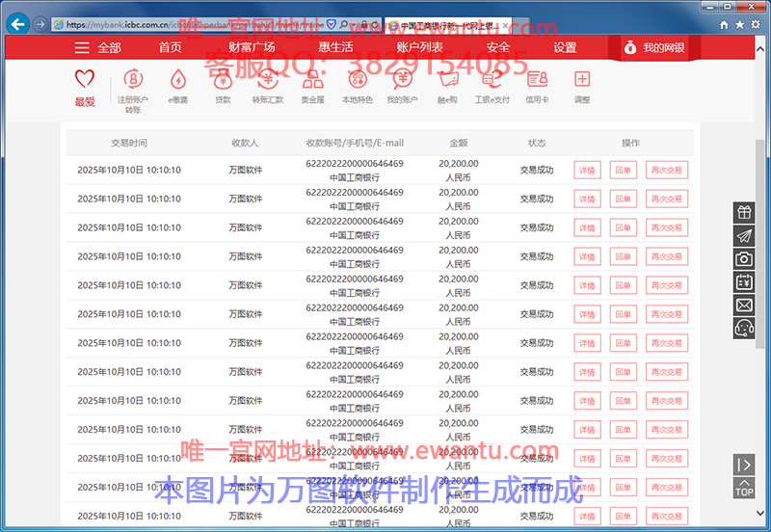Open the 全部 hamburger menu
The image size is (771, 532).
[98, 47]
